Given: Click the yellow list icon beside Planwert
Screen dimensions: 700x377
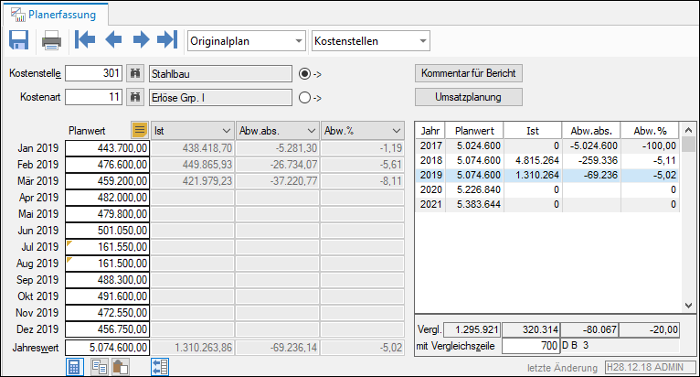Looking at the screenshot, I should click(140, 130).
